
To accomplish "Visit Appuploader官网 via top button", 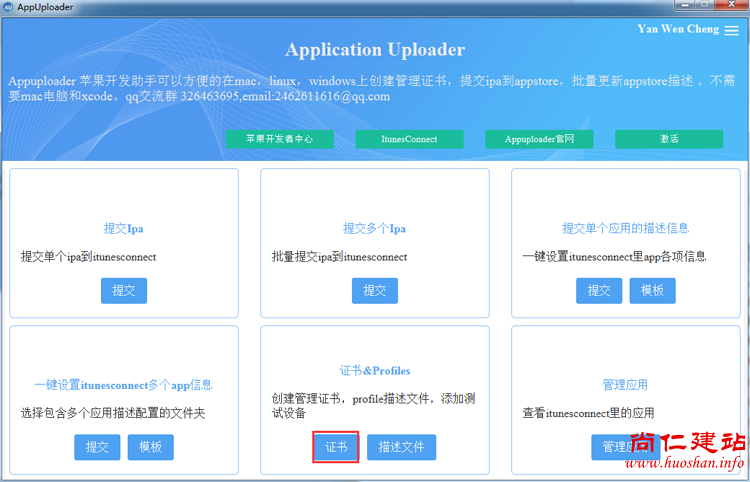I will tap(539, 139).
